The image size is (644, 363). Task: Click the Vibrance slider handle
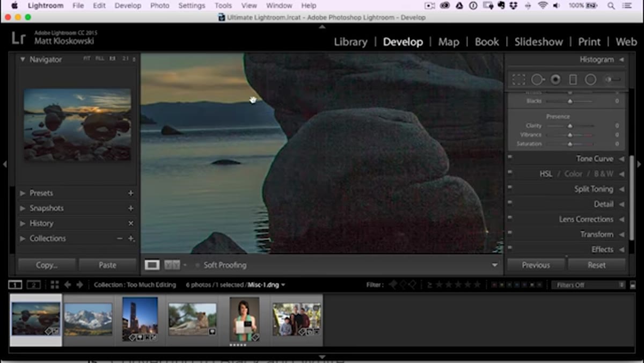(x=570, y=135)
